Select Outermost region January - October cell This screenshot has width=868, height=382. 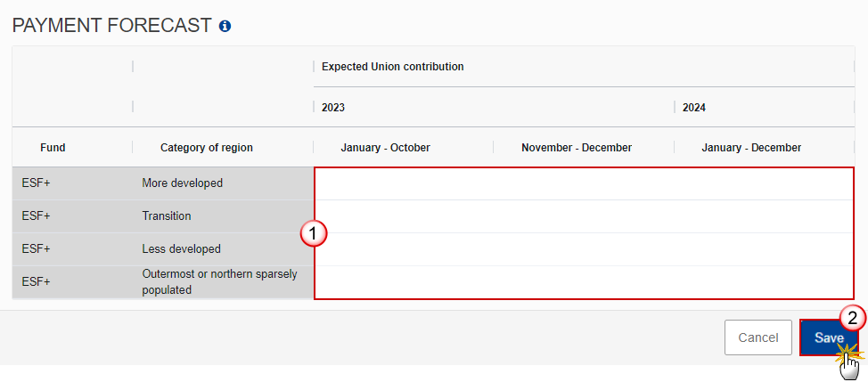[404, 282]
